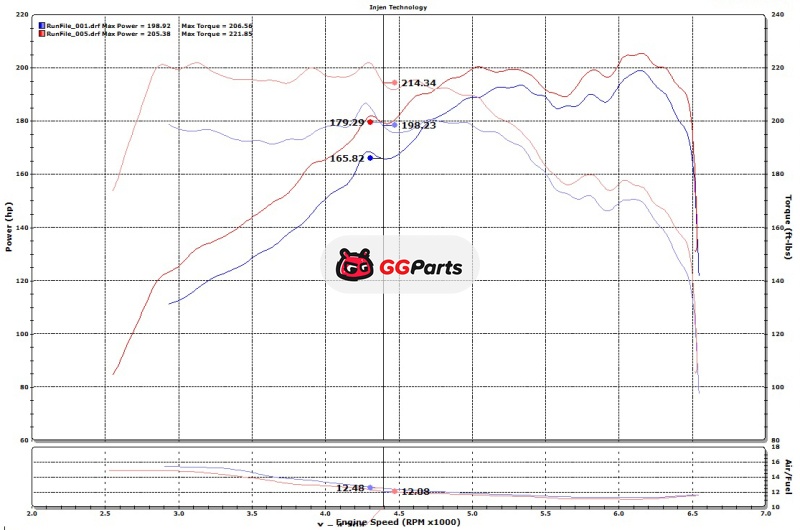800x530 pixels.
Task: Click the 12.48 air/fuel marker dot
Action: click(x=371, y=488)
